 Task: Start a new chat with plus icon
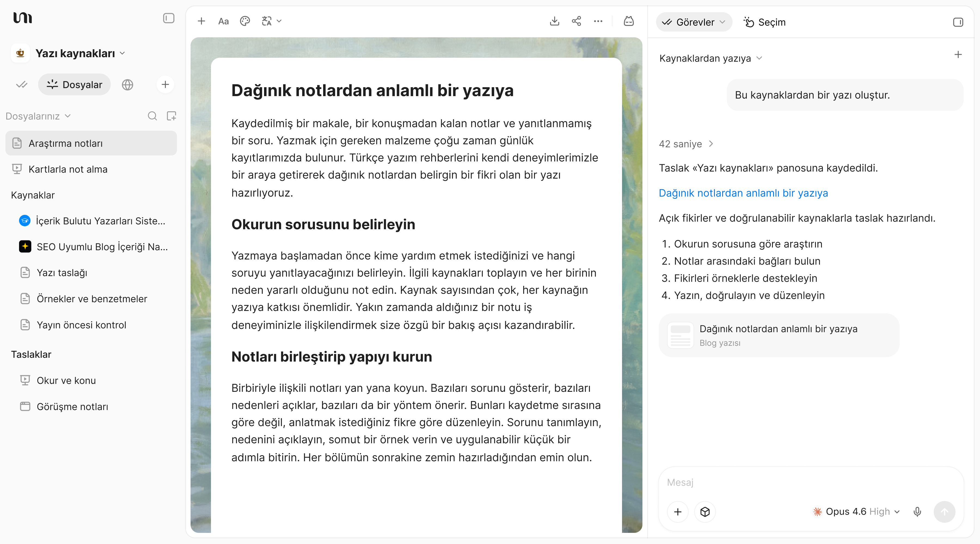(x=958, y=55)
